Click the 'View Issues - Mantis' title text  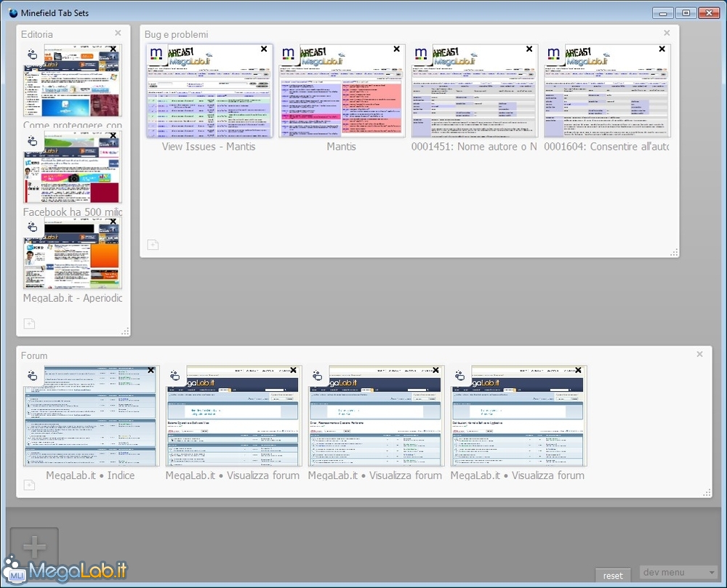pyautogui.click(x=209, y=146)
